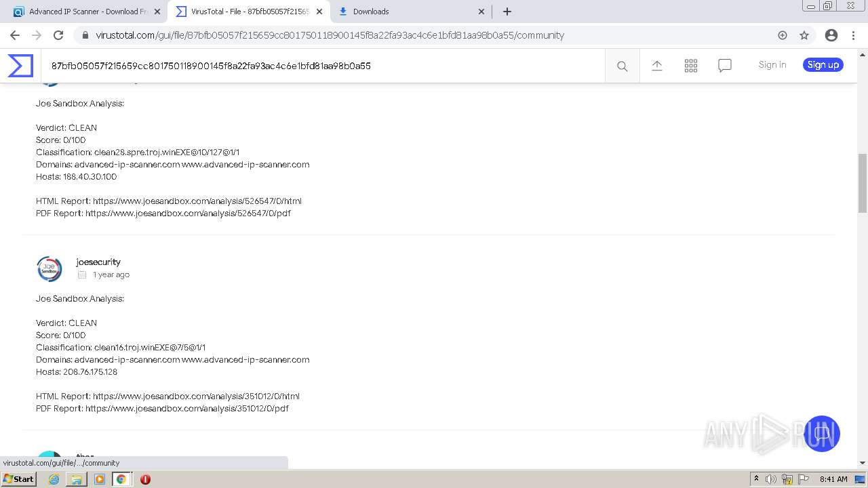Close the Downloads tab

click(481, 12)
